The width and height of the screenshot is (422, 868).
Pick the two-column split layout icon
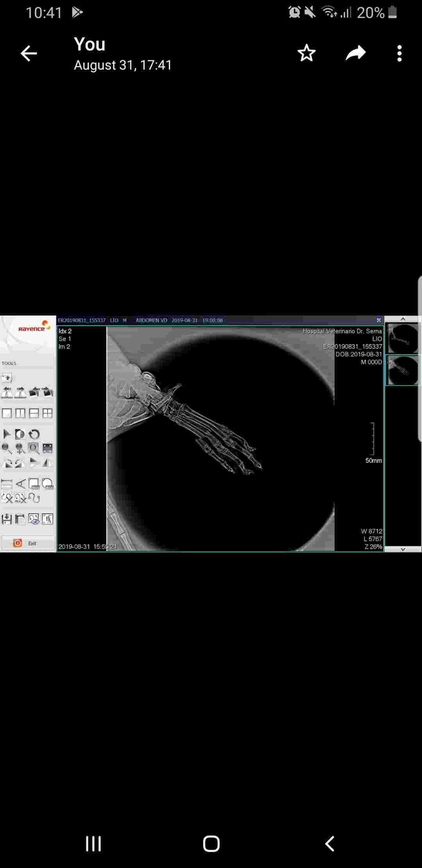click(20, 413)
